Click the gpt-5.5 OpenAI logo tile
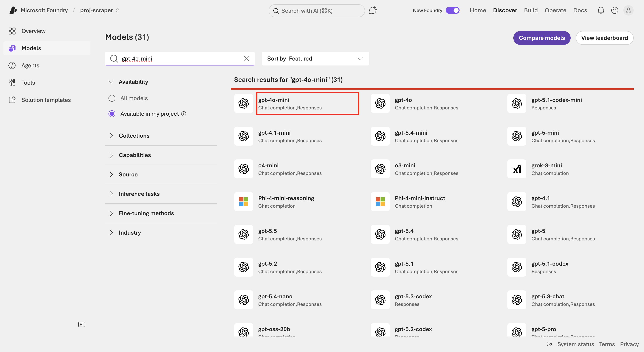Image resolution: width=644 pixels, height=352 pixels. click(x=243, y=234)
